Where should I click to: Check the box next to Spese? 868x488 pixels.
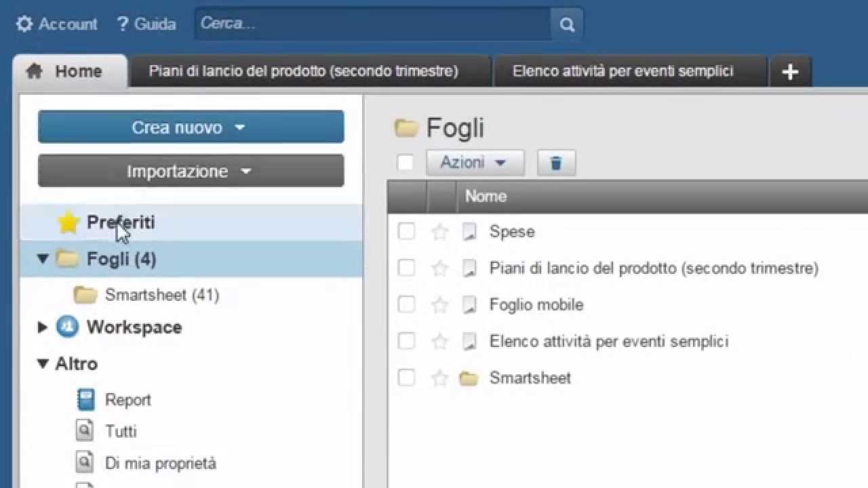click(x=406, y=232)
